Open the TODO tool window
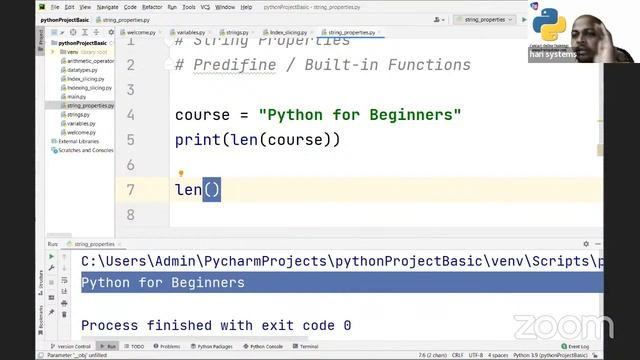Viewport: 640px width, 360px height. pyautogui.click(x=134, y=346)
